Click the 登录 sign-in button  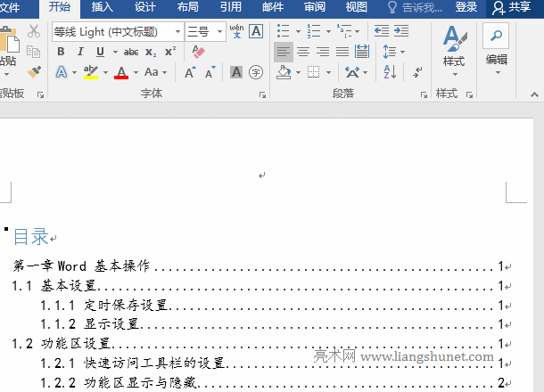click(x=466, y=7)
